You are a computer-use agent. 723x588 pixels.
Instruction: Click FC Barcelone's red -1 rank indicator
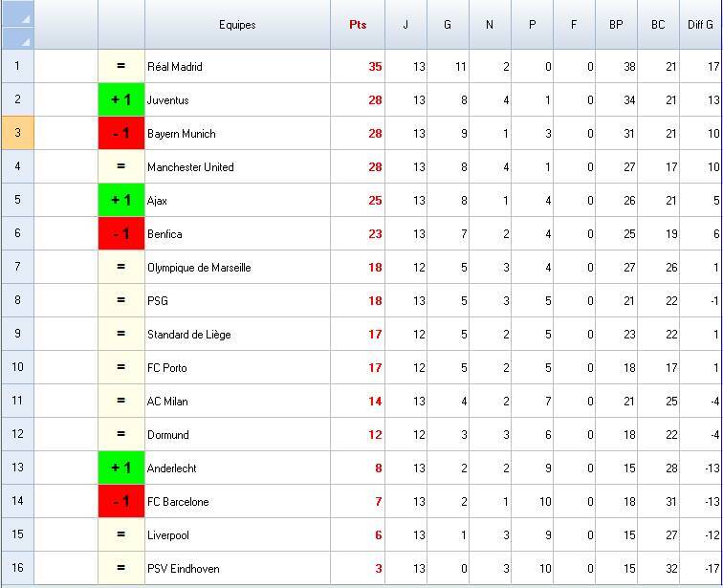point(121,502)
